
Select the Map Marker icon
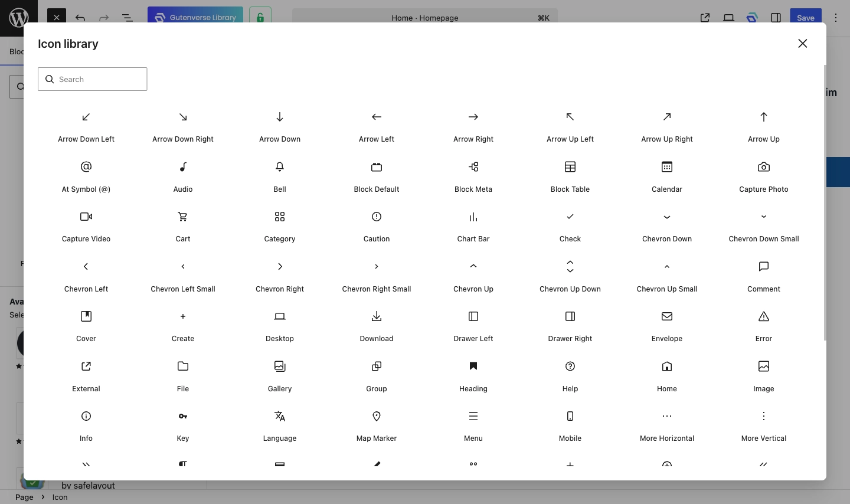tap(377, 417)
